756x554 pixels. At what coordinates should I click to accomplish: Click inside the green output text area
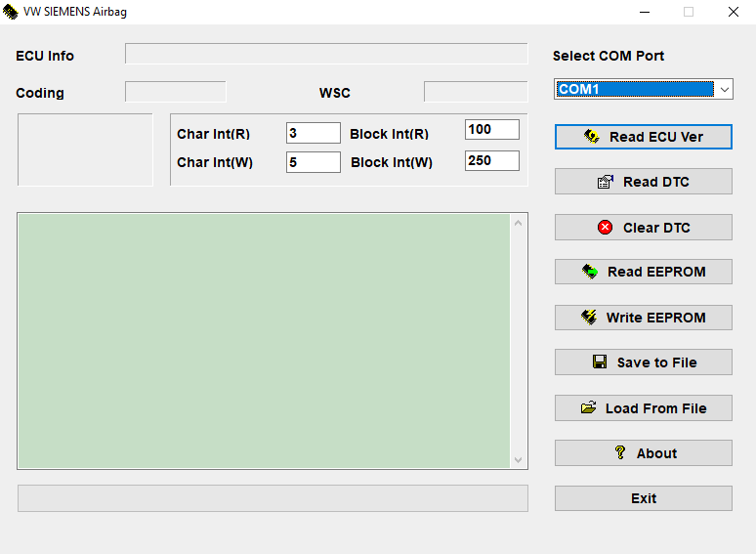pyautogui.click(x=264, y=341)
